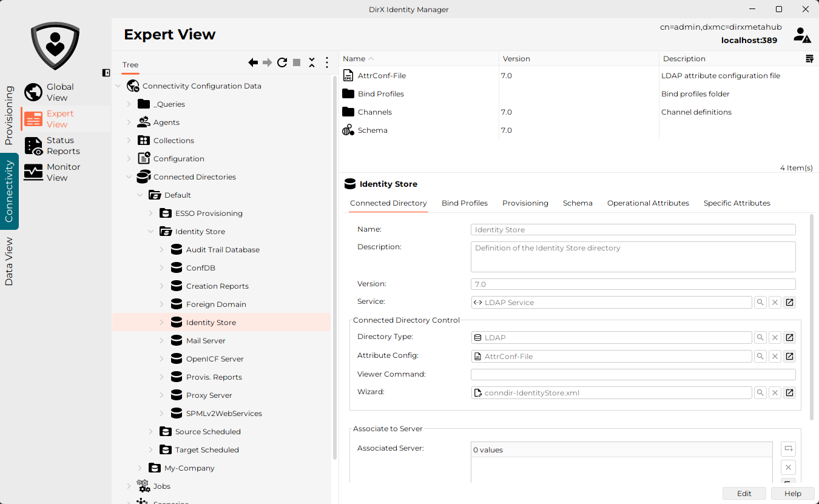Click the Version column header
The image size is (819, 504).
tap(579, 59)
